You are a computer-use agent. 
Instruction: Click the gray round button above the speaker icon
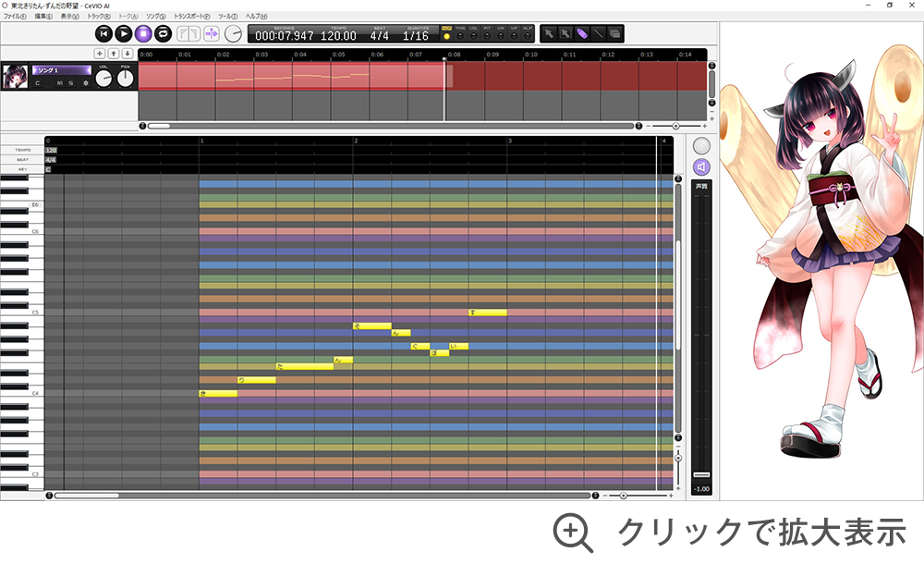[701, 146]
